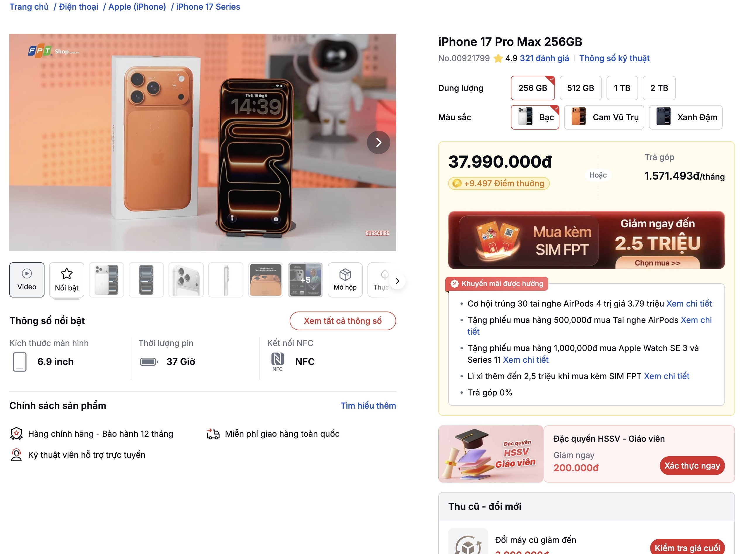Image resolution: width=756 pixels, height=554 pixels.
Task: Open the Mở hộp unboxing icon
Action: (345, 280)
